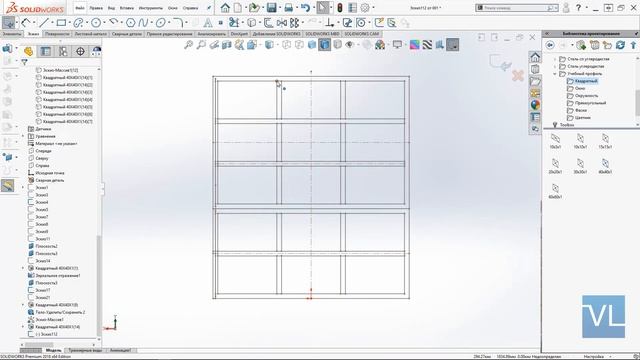
Task: Select the Circle sketch tool
Action: tap(96, 23)
